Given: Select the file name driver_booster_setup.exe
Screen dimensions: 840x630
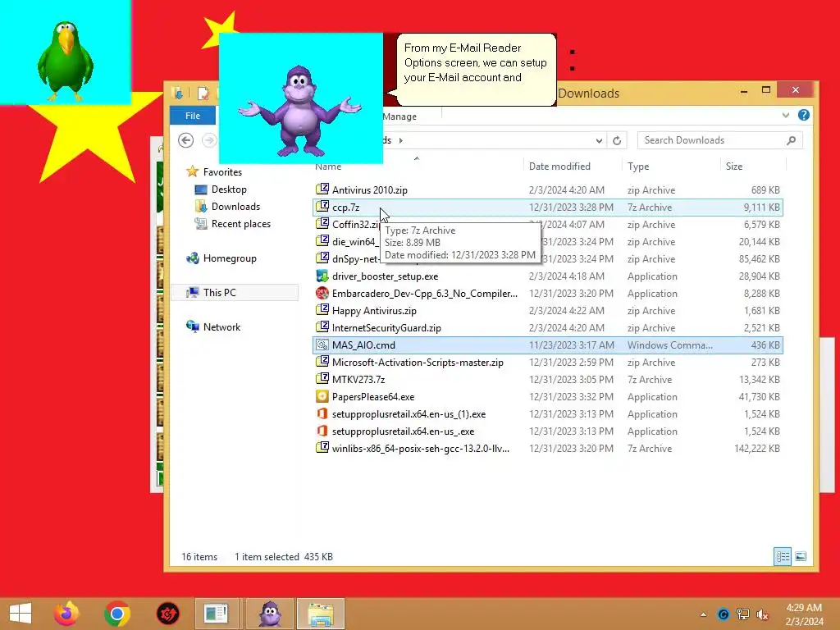Looking at the screenshot, I should tap(386, 276).
